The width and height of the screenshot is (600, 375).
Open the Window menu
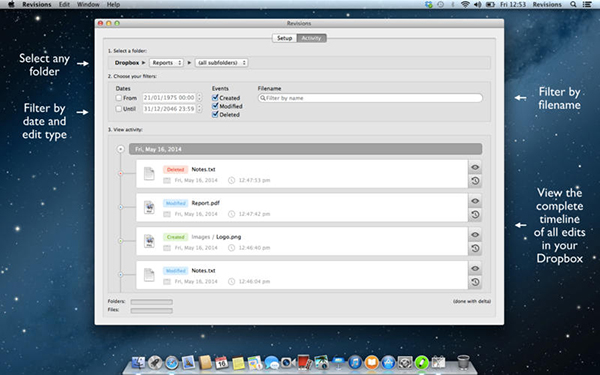pos(88,5)
